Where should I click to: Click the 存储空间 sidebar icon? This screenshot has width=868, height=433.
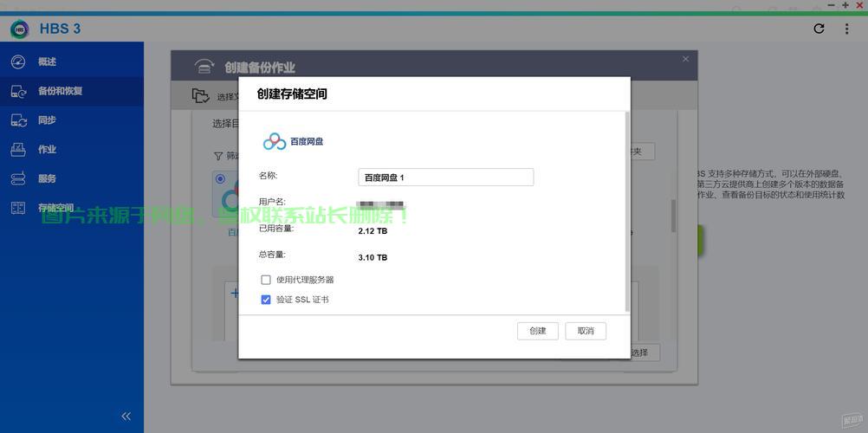18,208
